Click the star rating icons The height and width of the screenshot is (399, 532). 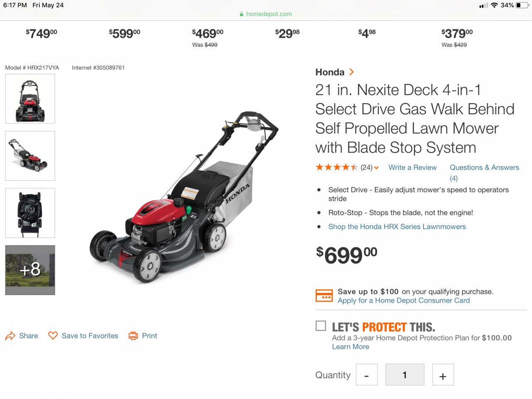click(336, 167)
